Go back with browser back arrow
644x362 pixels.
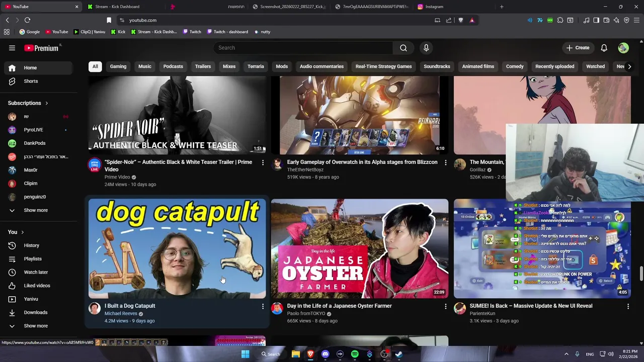[7, 20]
